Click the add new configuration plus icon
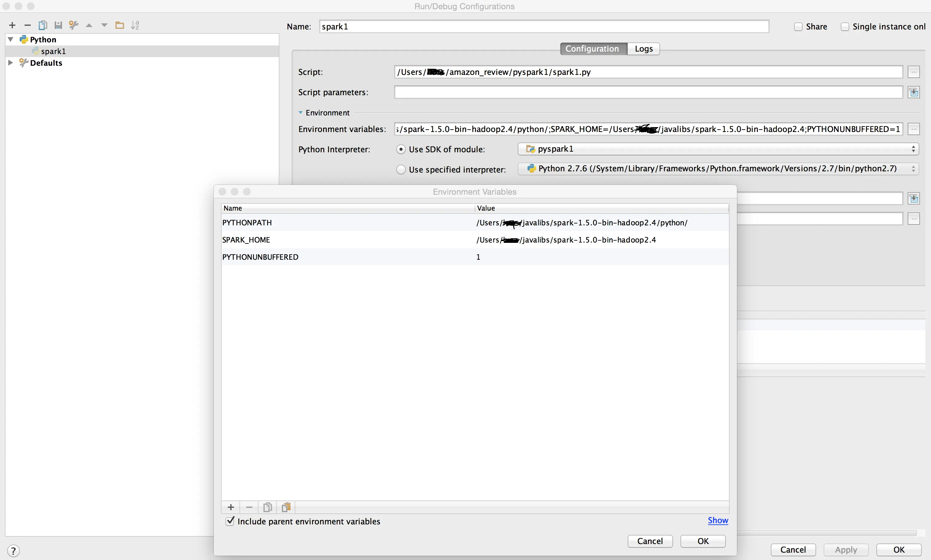This screenshot has width=931, height=560. coord(12,25)
